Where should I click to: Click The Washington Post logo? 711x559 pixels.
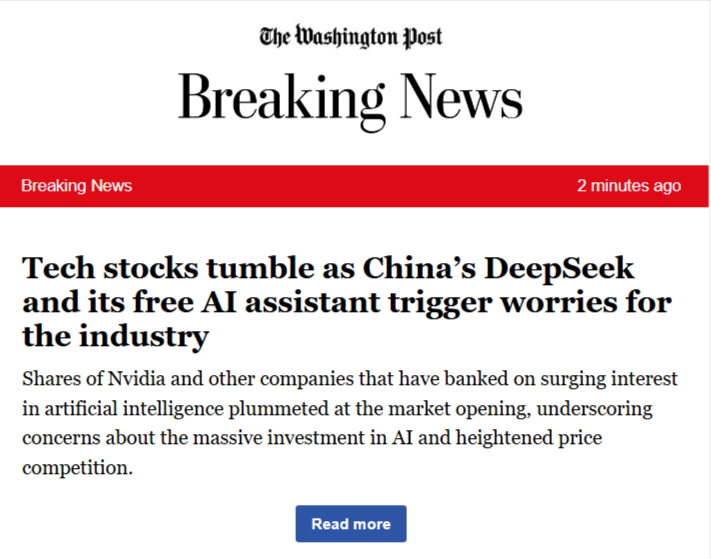tap(351, 36)
